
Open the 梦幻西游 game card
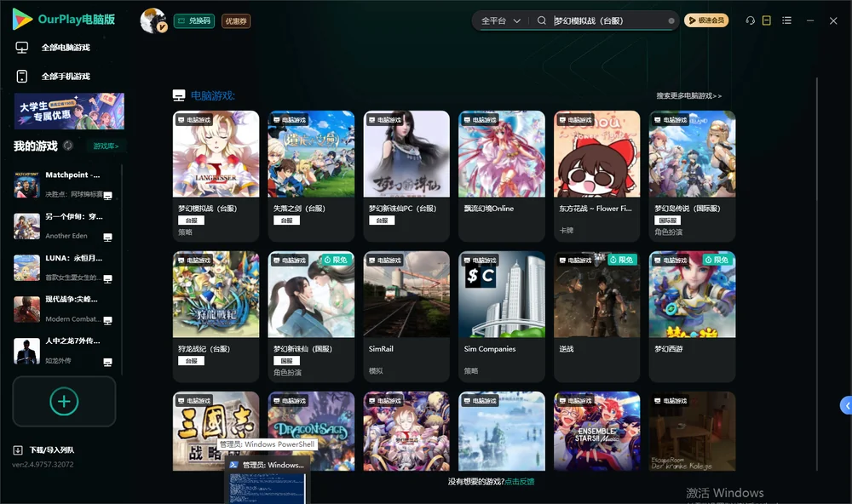tap(692, 317)
